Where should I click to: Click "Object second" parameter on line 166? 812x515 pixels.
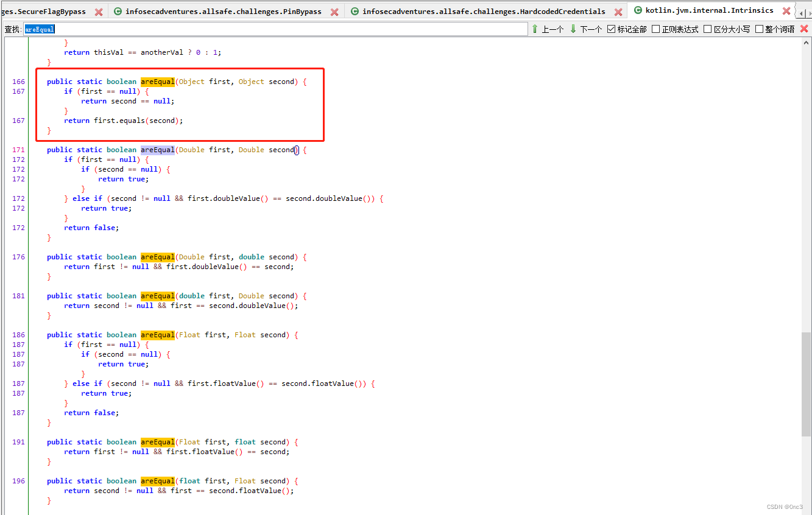coord(266,82)
